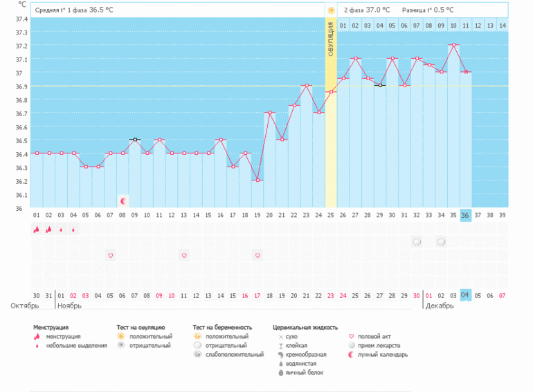Viewport: 533px width, 392px height.
Task: Click the heart icon under cycle day 13
Action: tap(184, 255)
